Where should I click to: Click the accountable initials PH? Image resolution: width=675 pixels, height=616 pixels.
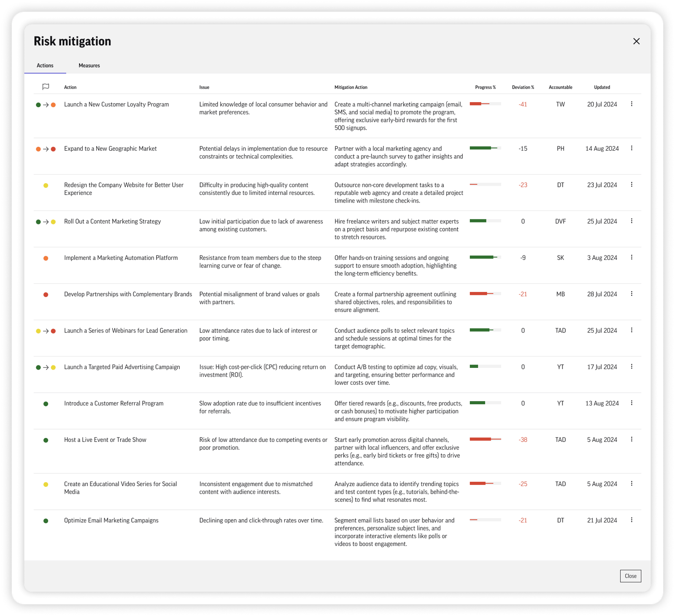[x=560, y=149]
